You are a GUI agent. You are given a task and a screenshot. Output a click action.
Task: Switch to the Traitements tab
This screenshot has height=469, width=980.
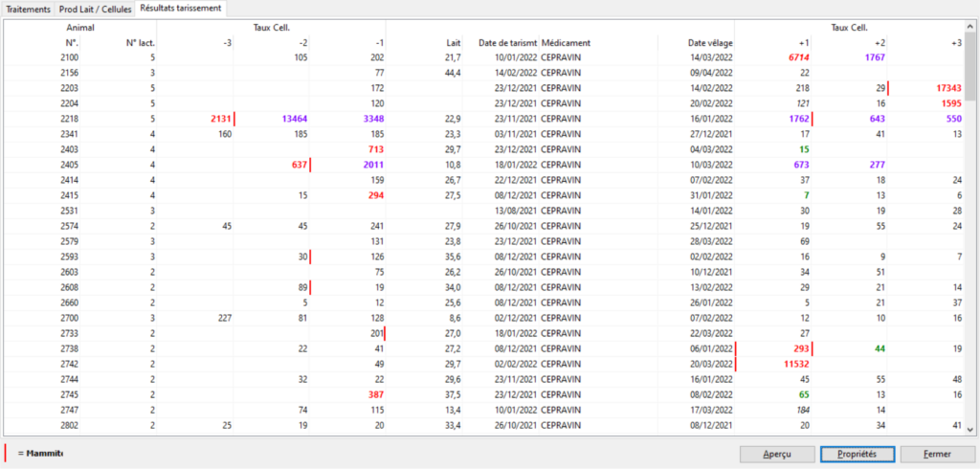tap(27, 9)
